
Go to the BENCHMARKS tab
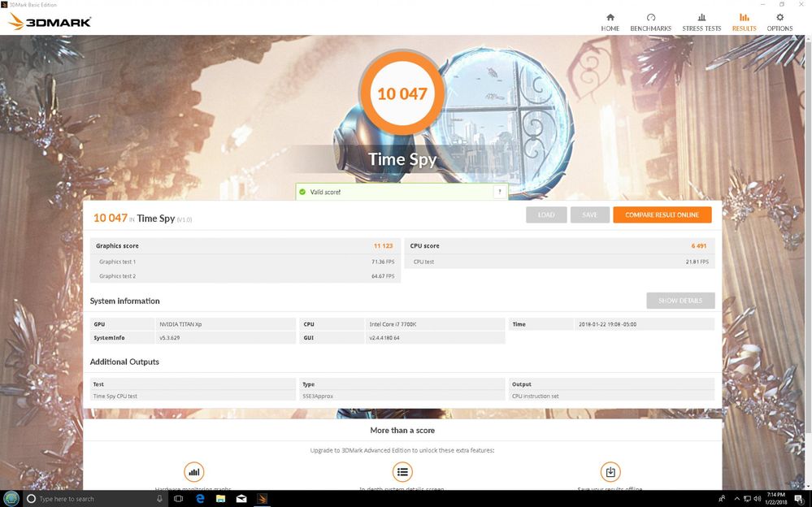[x=650, y=22]
